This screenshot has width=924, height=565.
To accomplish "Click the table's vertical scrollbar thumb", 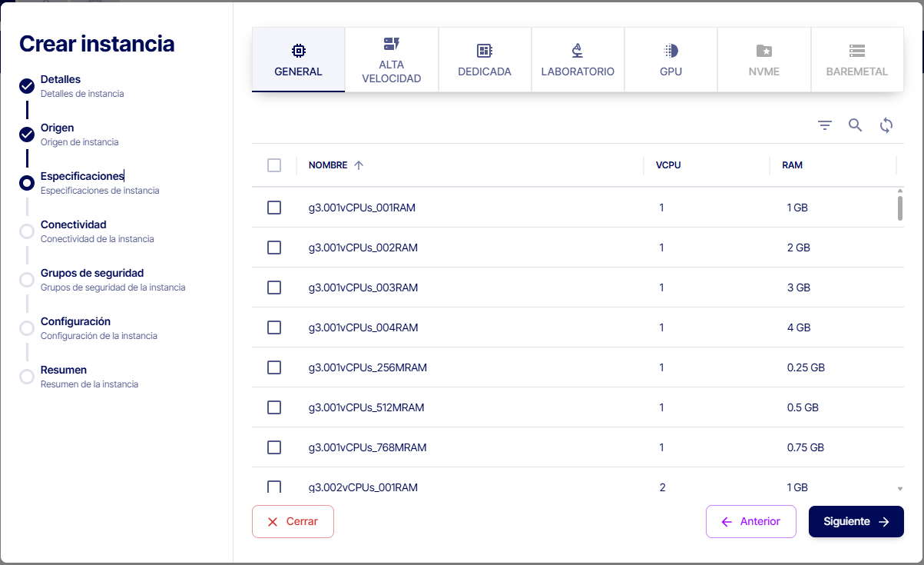I will 900,208.
